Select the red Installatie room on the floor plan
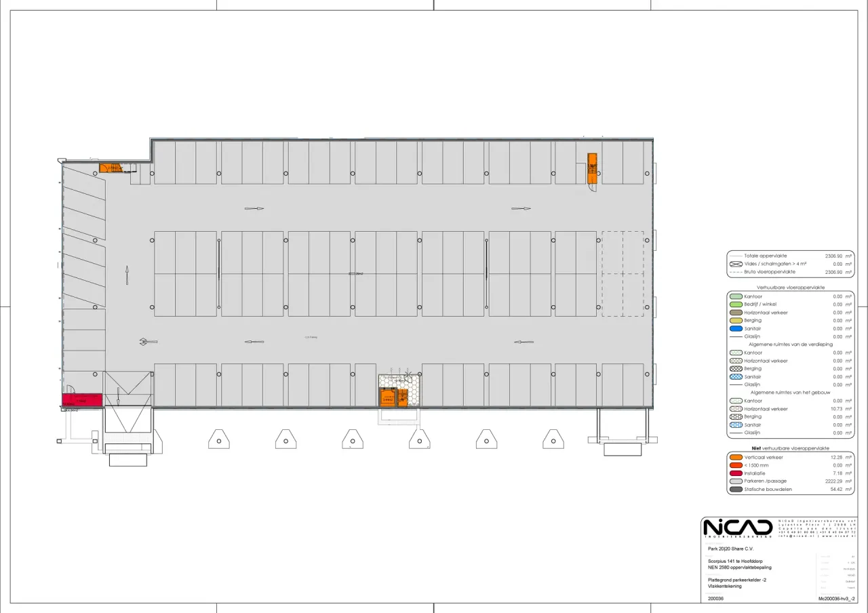 82,400
